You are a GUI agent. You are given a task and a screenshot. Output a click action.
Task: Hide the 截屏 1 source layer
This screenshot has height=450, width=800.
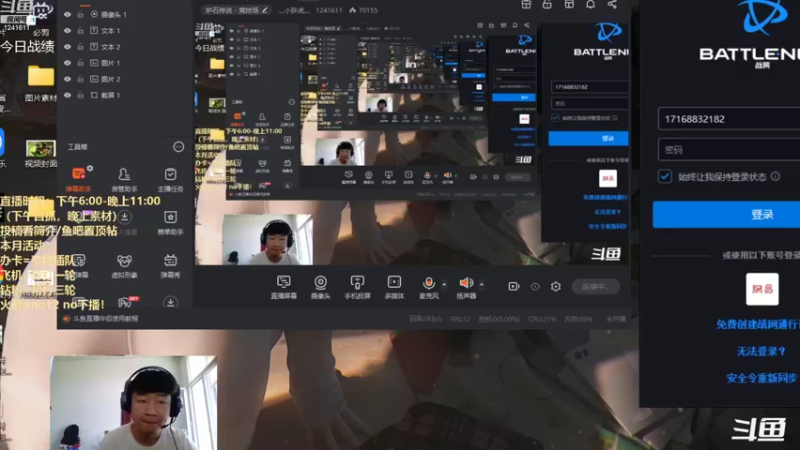[67, 95]
